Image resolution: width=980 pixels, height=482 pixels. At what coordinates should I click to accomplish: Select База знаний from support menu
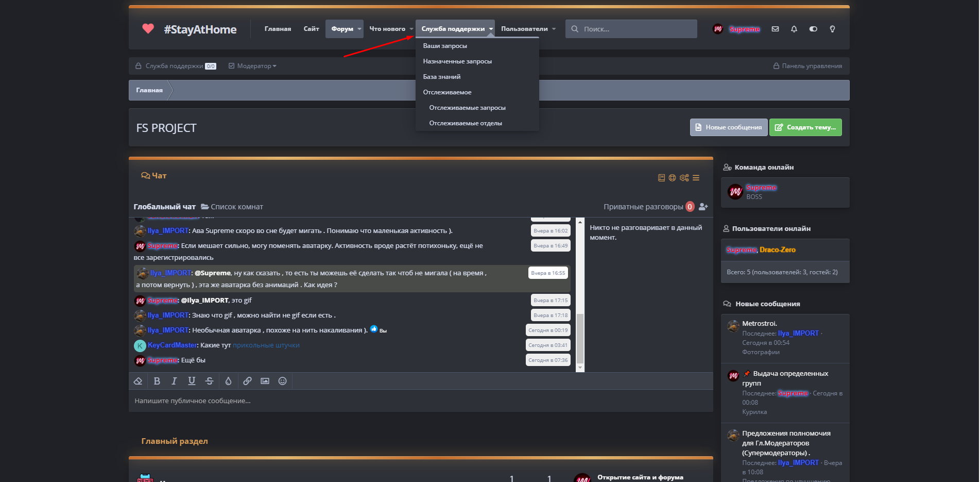tap(442, 77)
